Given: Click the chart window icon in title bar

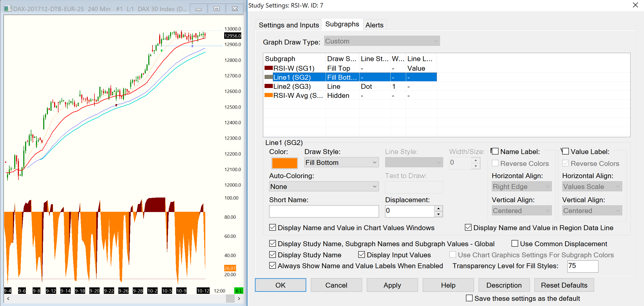Looking at the screenshot, I should tap(8, 9).
